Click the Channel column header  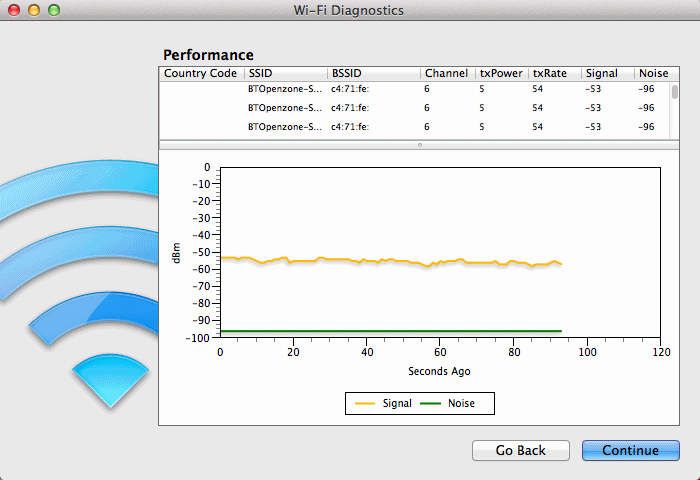click(447, 73)
